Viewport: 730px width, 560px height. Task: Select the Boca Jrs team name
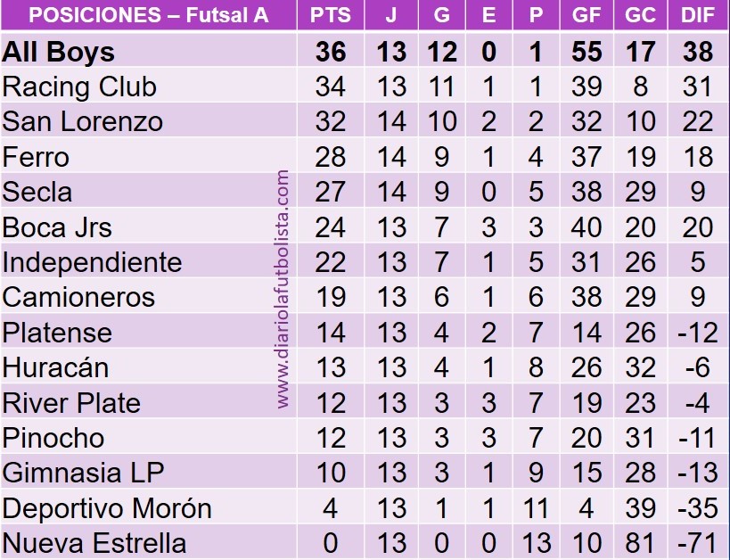tap(57, 227)
